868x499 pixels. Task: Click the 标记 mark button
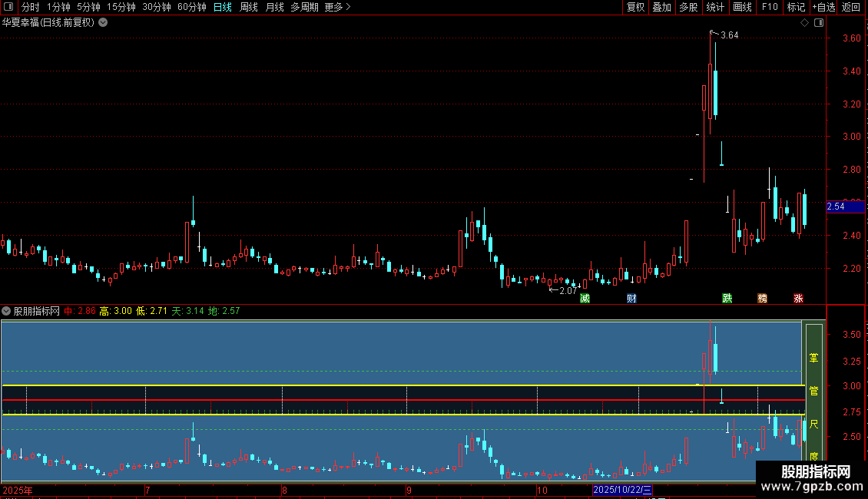pyautogui.click(x=796, y=7)
